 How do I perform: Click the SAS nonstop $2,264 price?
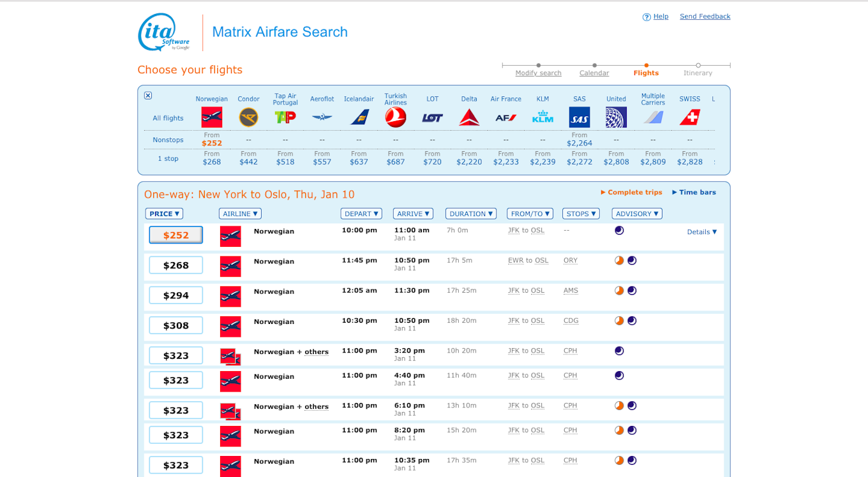[x=580, y=143]
